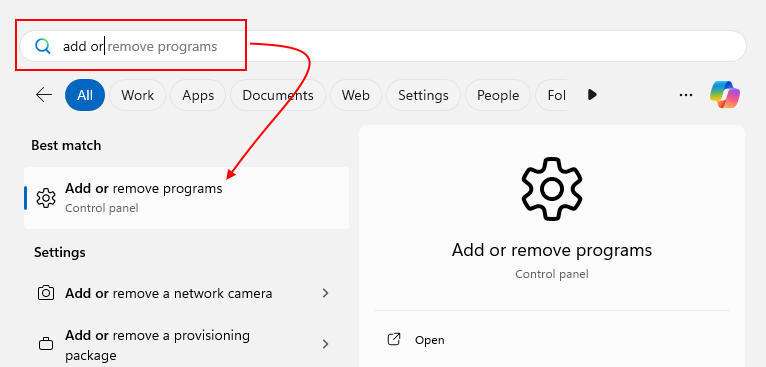Image resolution: width=766 pixels, height=367 pixels.
Task: Click the Best match heading
Action: pos(66,146)
